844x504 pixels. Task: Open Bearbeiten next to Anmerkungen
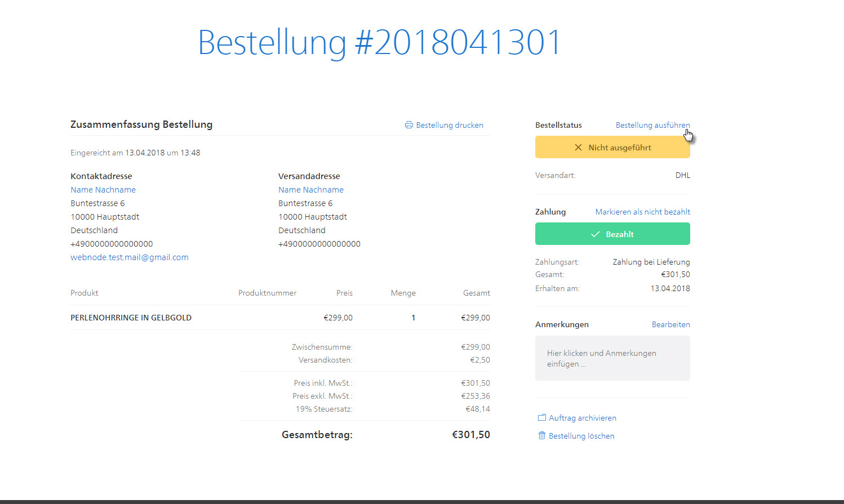670,324
